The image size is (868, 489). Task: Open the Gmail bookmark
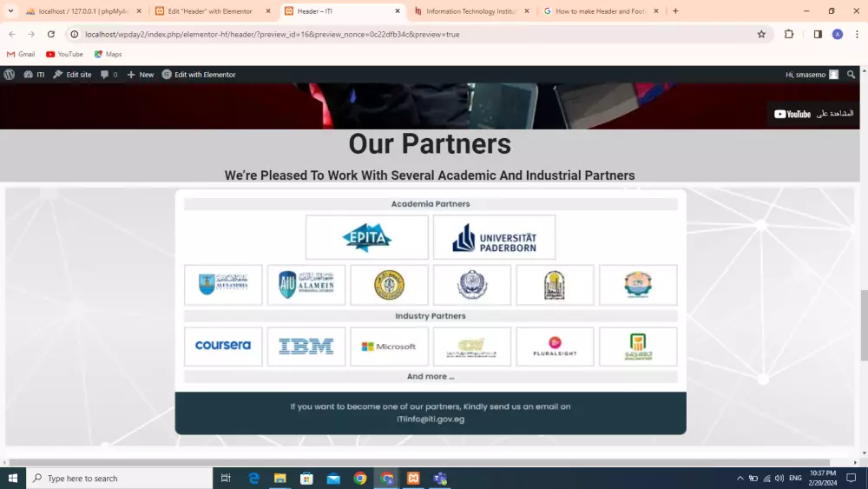coord(21,54)
